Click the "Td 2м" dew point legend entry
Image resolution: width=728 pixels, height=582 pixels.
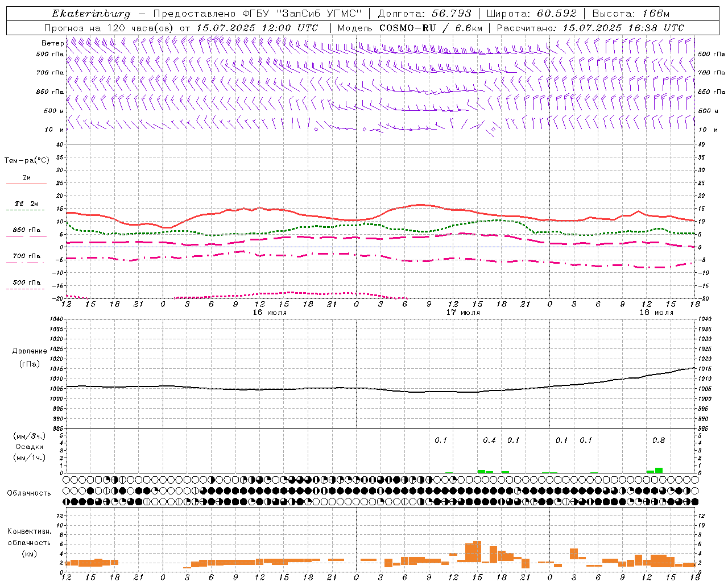(27, 203)
